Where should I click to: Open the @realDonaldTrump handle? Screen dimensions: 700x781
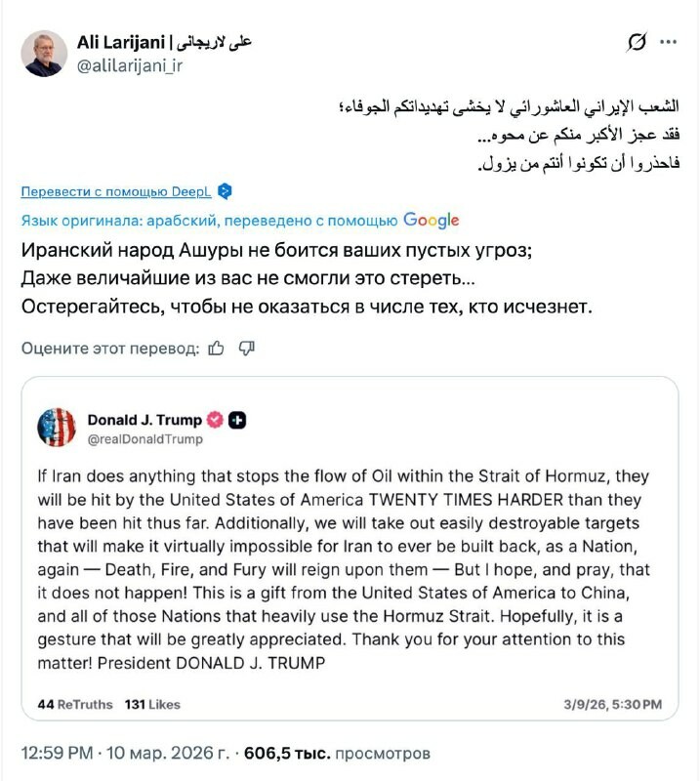point(145,439)
